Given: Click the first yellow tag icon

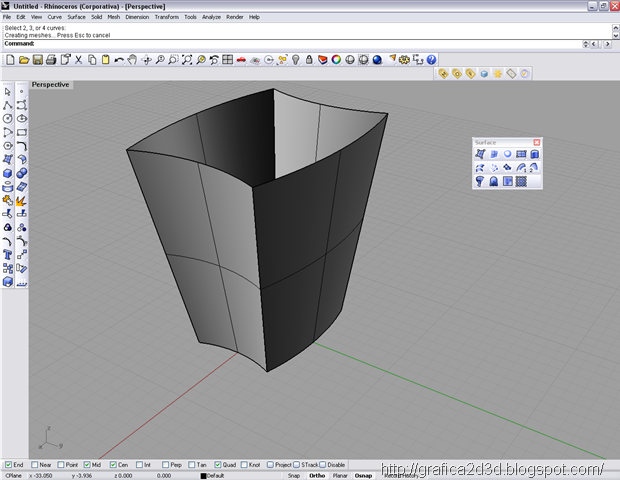Looking at the screenshot, I should [443, 74].
